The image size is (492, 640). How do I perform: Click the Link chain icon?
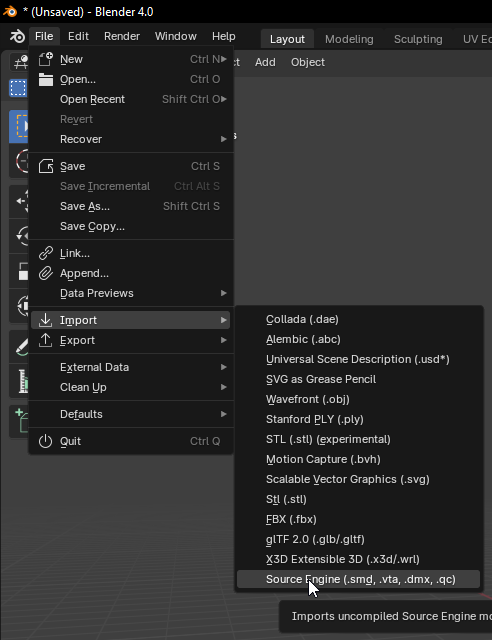tap(46, 253)
